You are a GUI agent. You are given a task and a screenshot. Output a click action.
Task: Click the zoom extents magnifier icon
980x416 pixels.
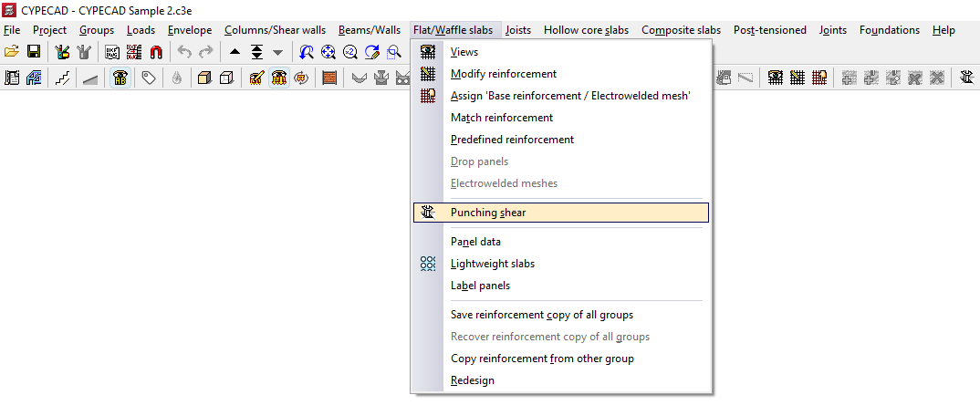[x=328, y=53]
